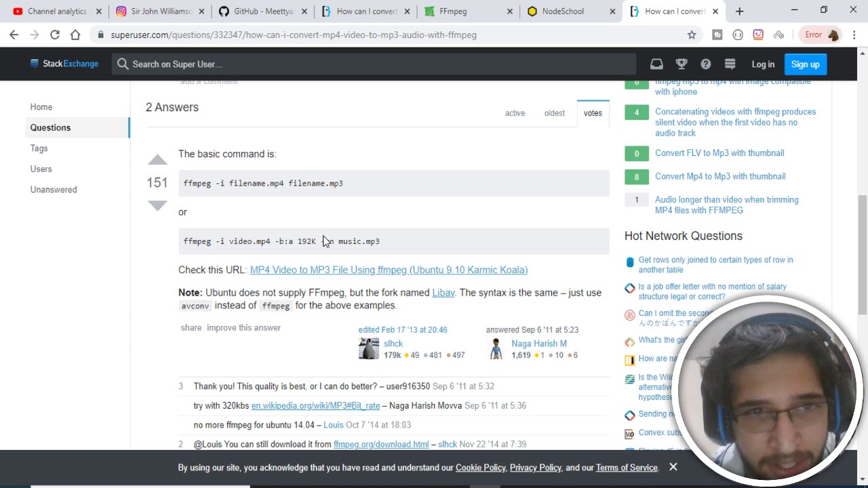Open the achievements trophy icon
This screenshot has width=868, height=488.
[682, 64]
